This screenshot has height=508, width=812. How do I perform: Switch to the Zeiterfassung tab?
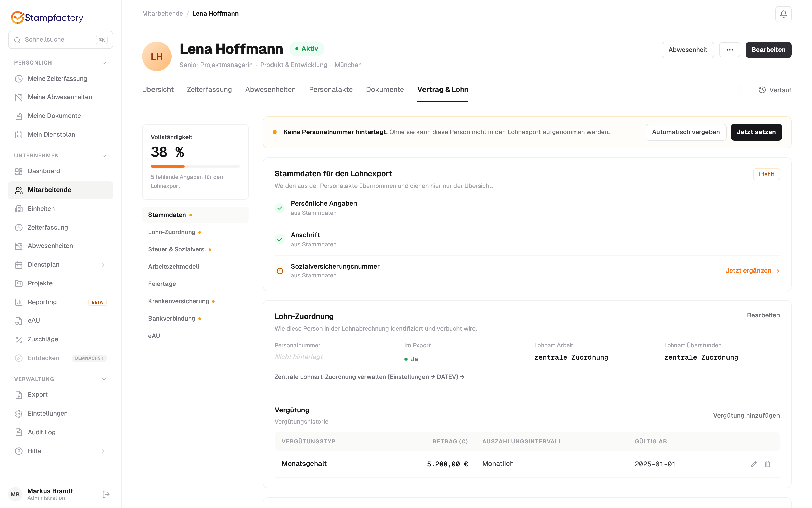coord(209,89)
